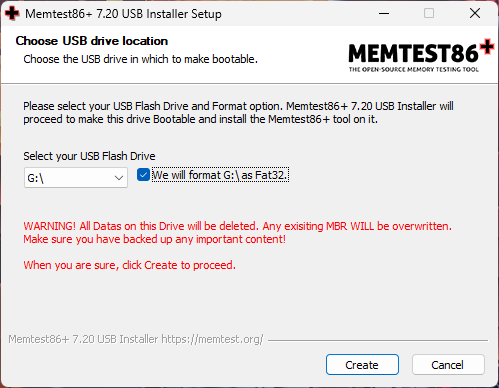
Task: Uncheck the format G:\ as Fat32 checkbox
Action: (143, 175)
